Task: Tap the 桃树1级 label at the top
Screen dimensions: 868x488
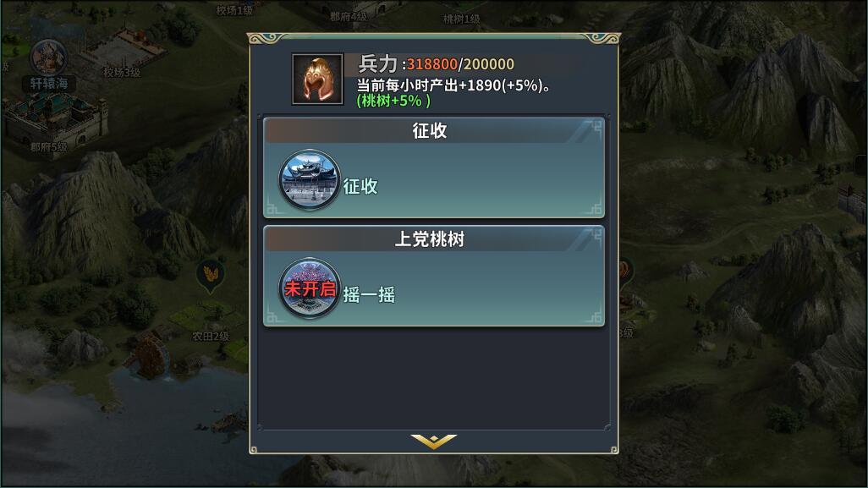Action: point(461,19)
